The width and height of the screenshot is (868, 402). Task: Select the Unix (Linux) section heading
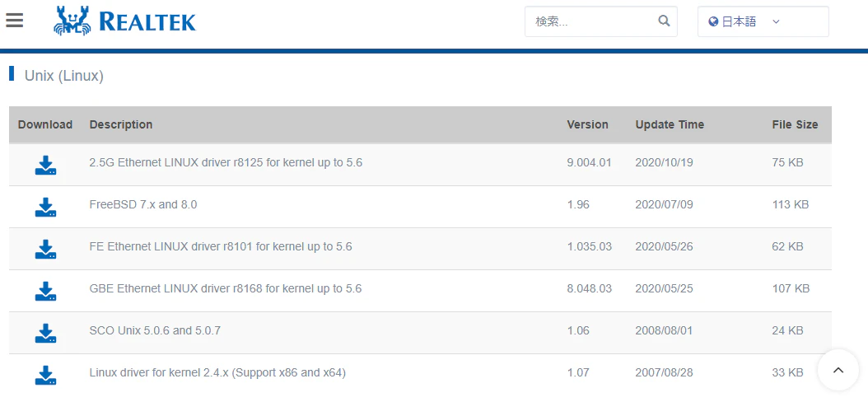[x=64, y=76]
